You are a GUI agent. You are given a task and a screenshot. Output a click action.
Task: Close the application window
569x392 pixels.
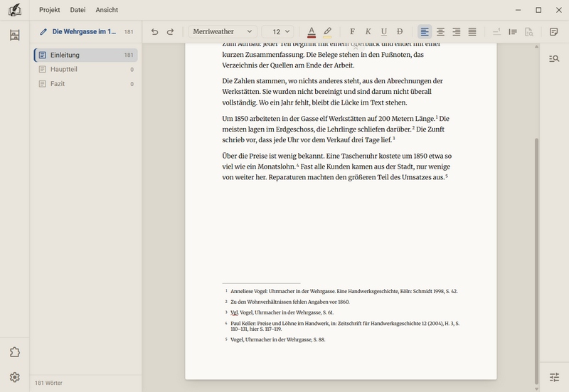coord(559,10)
